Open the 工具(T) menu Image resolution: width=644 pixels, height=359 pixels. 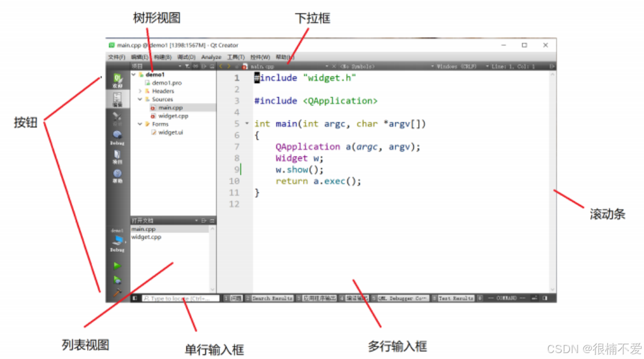pyautogui.click(x=236, y=57)
